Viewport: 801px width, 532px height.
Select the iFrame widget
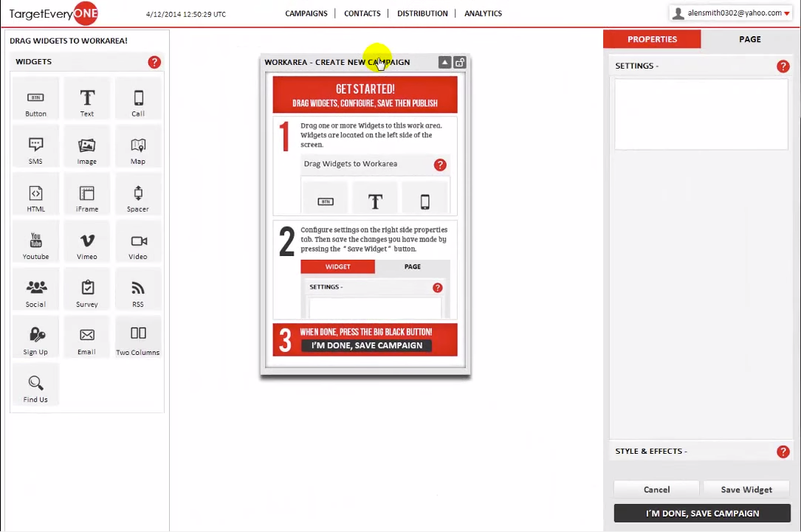point(87,195)
